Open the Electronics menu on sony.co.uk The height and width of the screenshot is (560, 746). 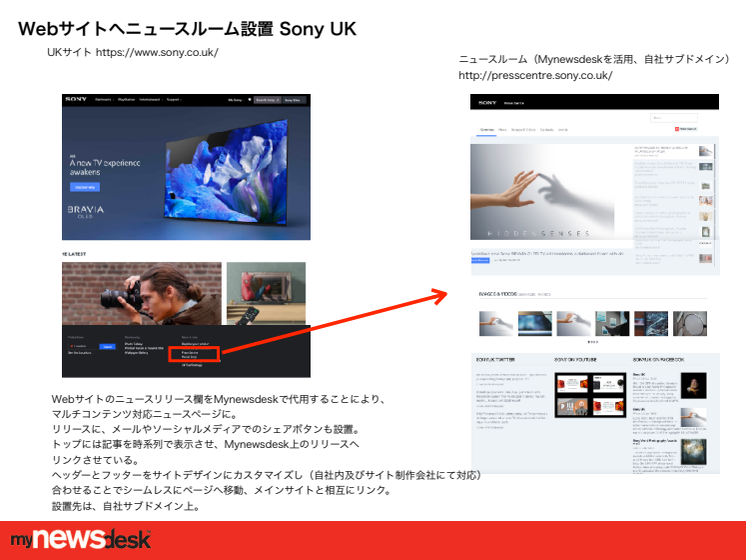[x=104, y=100]
